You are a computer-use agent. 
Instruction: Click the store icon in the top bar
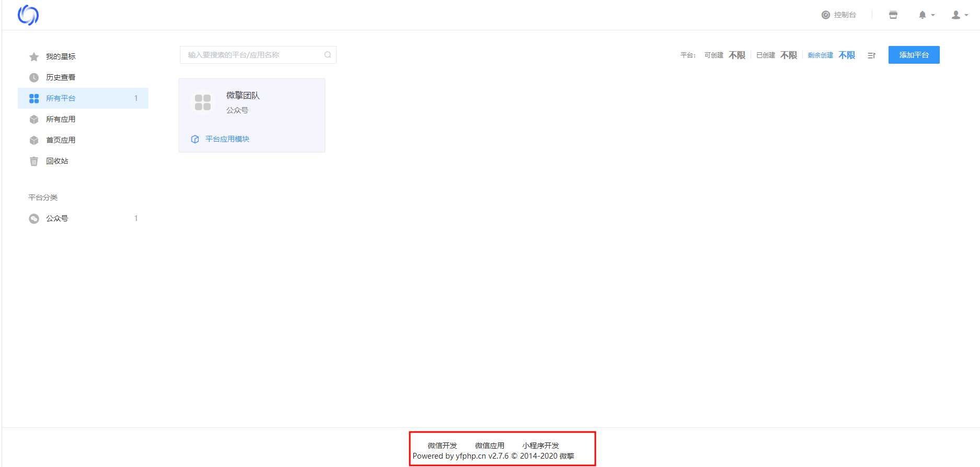coord(893,15)
